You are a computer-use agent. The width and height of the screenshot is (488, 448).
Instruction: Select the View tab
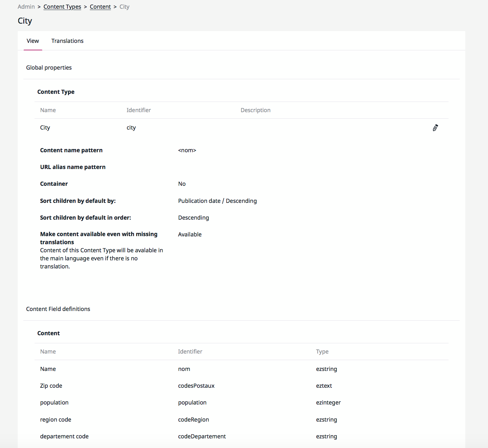33,41
